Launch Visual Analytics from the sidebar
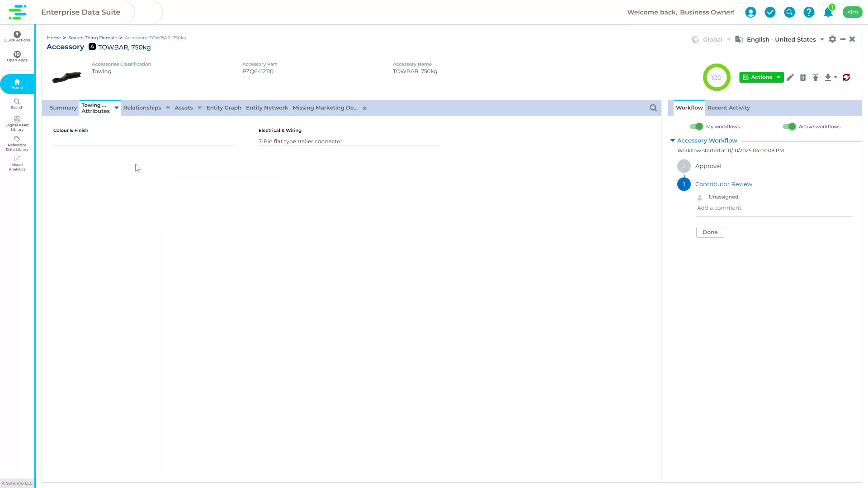Screen dimensions: 868x488 pos(17,164)
